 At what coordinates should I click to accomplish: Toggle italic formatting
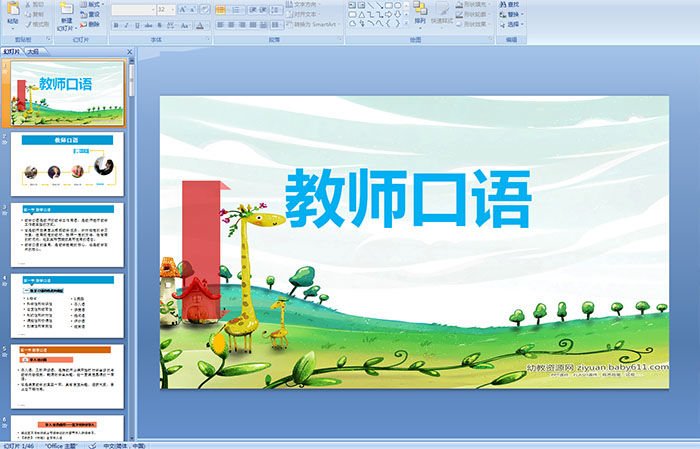pyautogui.click(x=126, y=25)
